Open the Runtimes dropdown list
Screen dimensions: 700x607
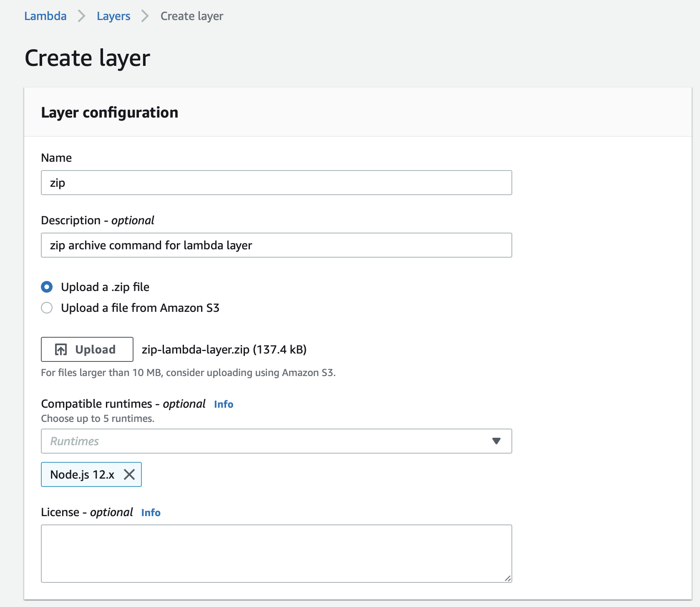(x=267, y=441)
